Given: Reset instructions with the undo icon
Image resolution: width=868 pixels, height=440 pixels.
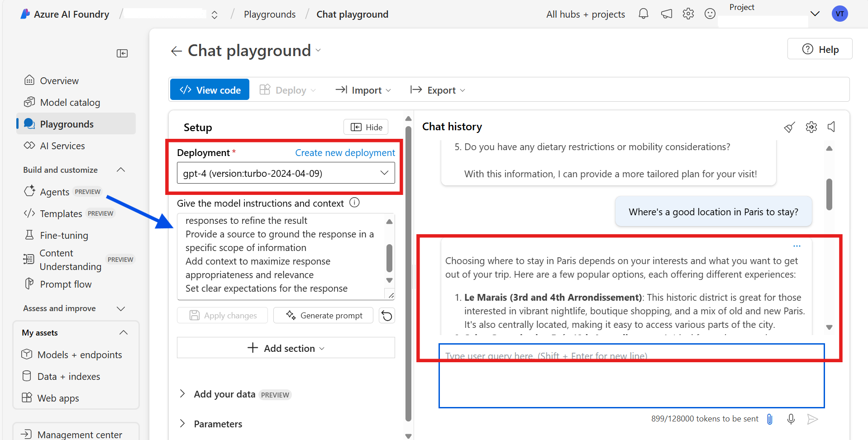Looking at the screenshot, I should click(386, 315).
